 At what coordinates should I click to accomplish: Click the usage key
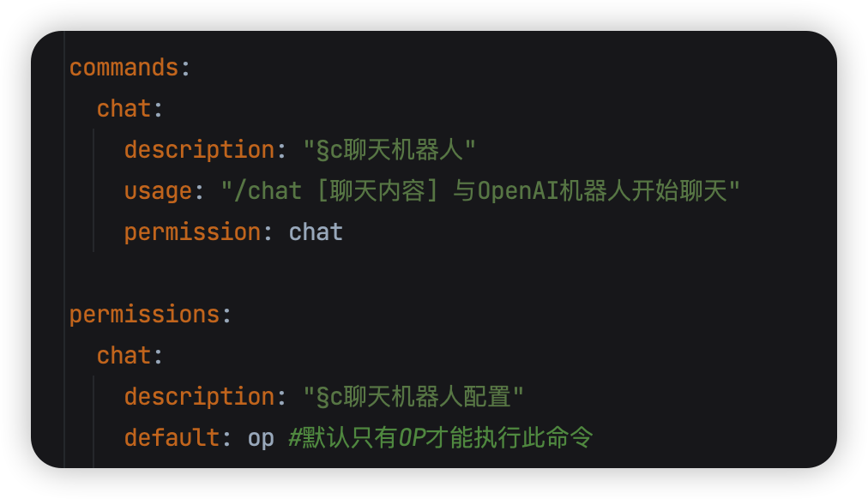click(x=159, y=191)
